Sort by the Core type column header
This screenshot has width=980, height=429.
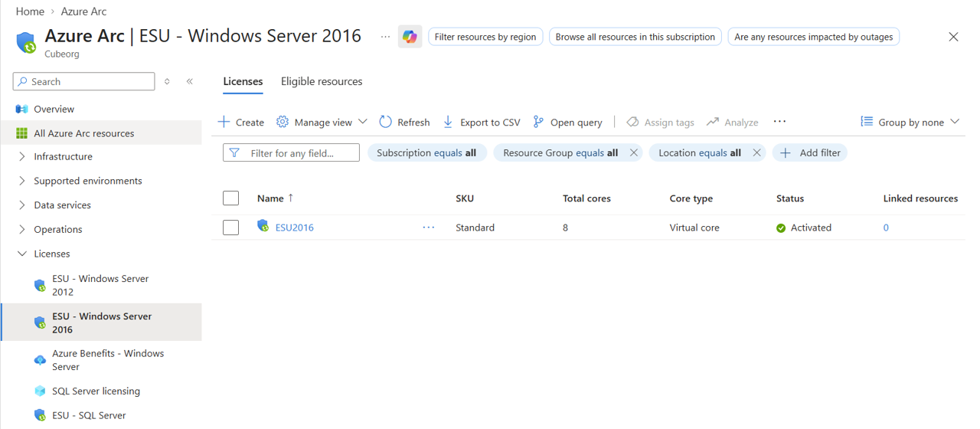tap(691, 198)
